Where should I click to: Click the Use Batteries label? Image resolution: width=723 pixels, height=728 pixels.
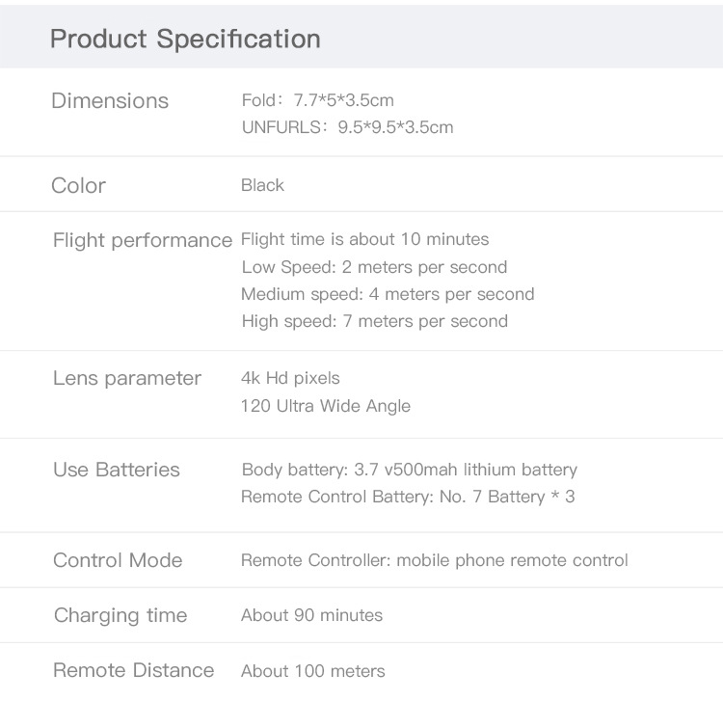pos(117,470)
